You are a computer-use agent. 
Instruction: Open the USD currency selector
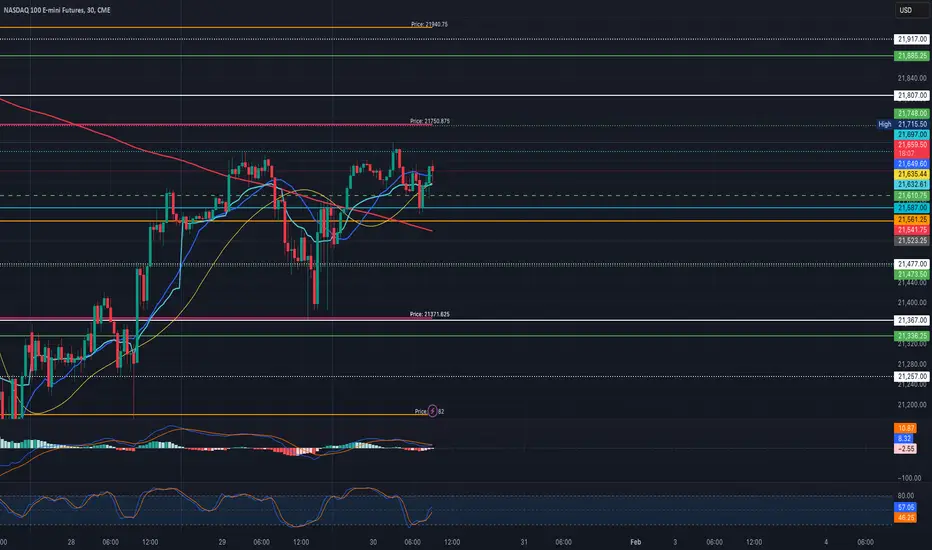(912, 10)
